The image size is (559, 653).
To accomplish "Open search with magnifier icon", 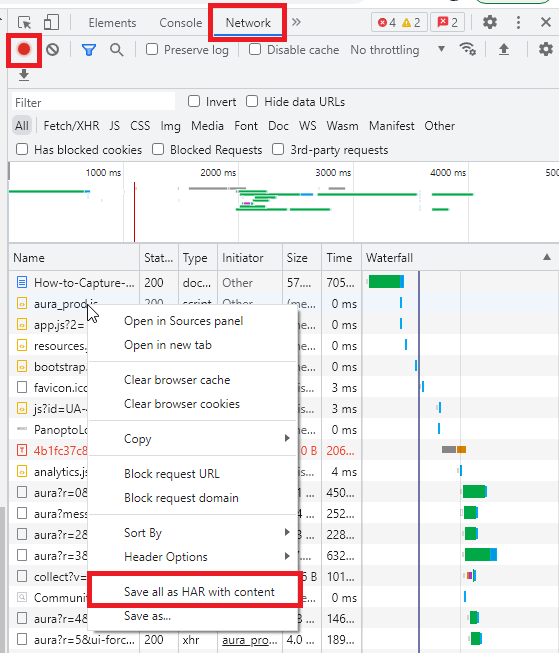I will (x=117, y=50).
